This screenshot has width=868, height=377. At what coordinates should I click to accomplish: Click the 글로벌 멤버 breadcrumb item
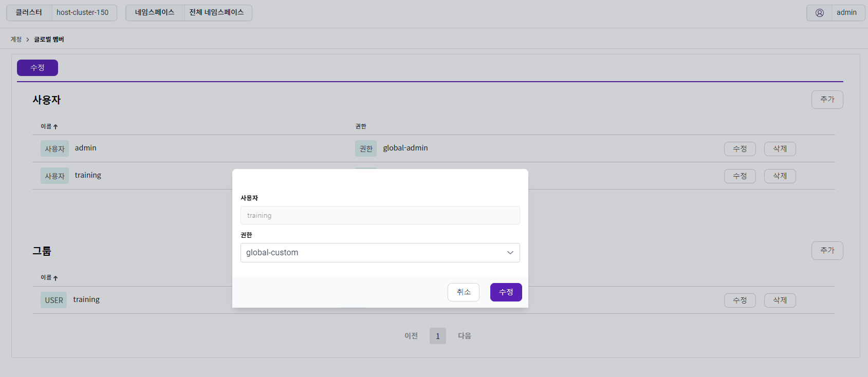click(49, 40)
